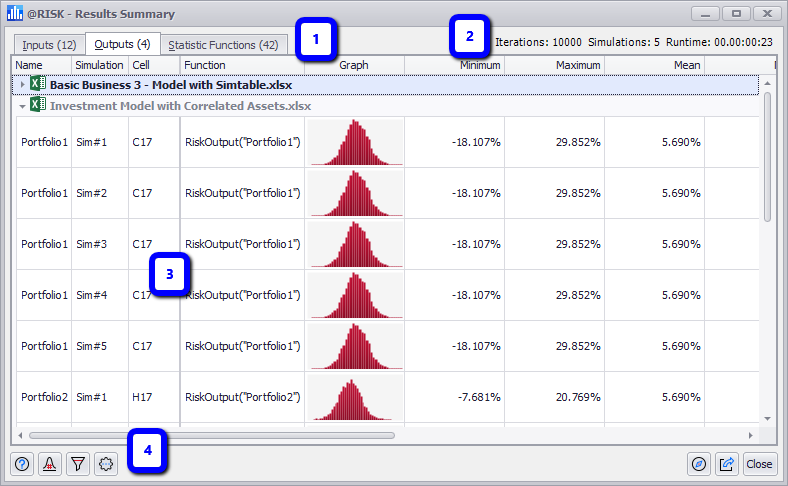The image size is (788, 486).
Task: Click the Excel icon for Investment Model workbook
Action: [x=38, y=105]
